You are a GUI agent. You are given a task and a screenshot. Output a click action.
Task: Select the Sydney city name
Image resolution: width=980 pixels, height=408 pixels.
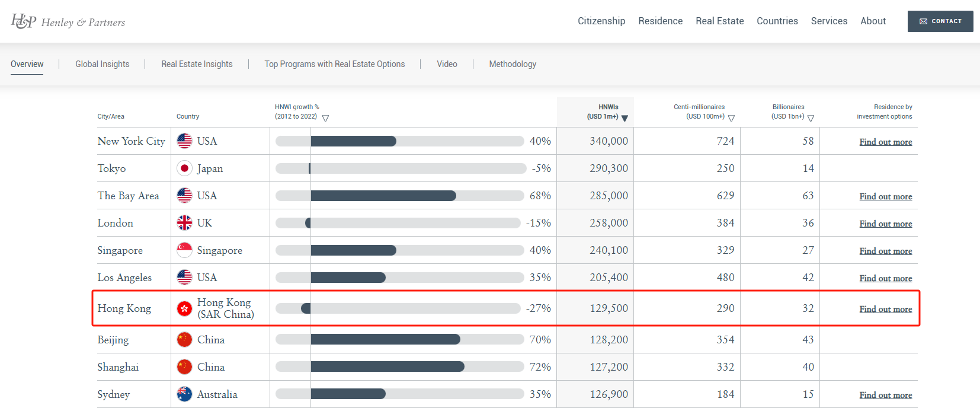click(114, 394)
